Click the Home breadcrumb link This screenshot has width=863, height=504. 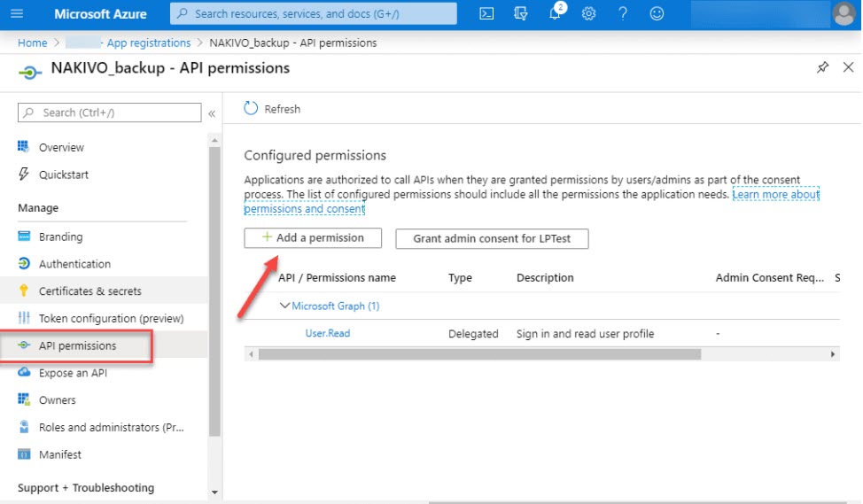(x=32, y=43)
